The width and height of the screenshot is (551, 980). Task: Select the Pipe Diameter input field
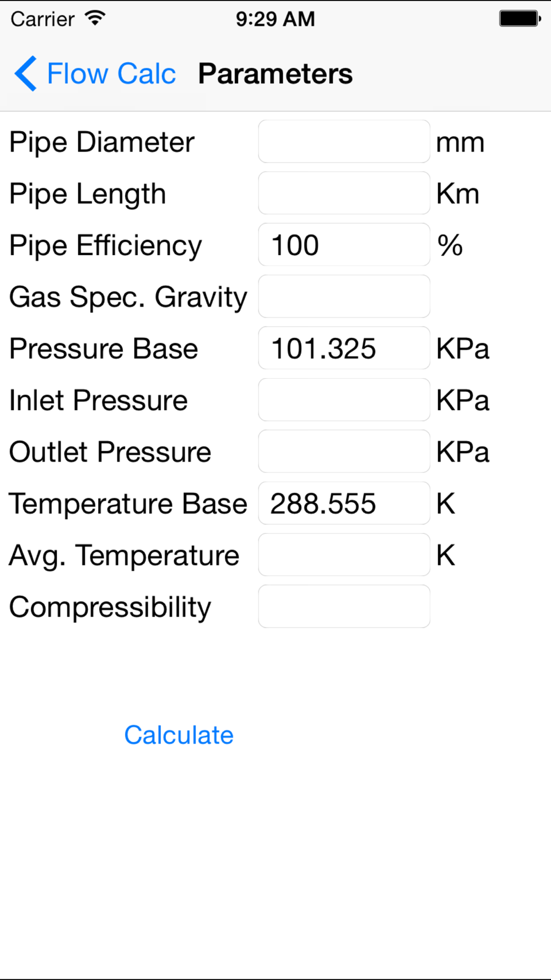pos(344,142)
